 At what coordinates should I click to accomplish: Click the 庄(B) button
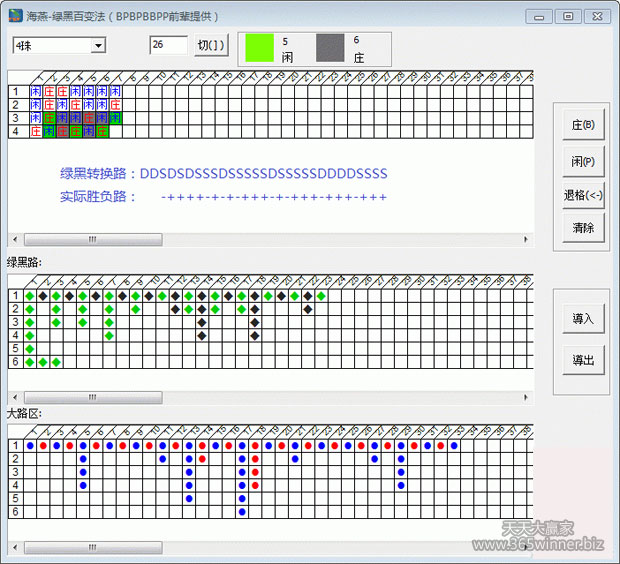583,125
